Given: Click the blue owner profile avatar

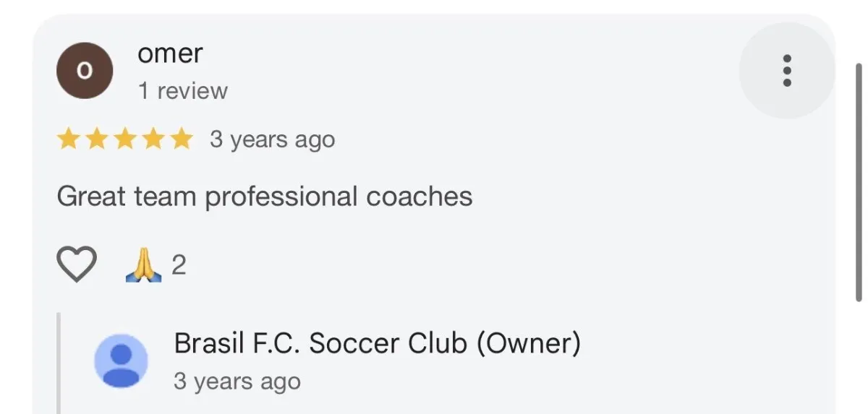Looking at the screenshot, I should click(122, 361).
